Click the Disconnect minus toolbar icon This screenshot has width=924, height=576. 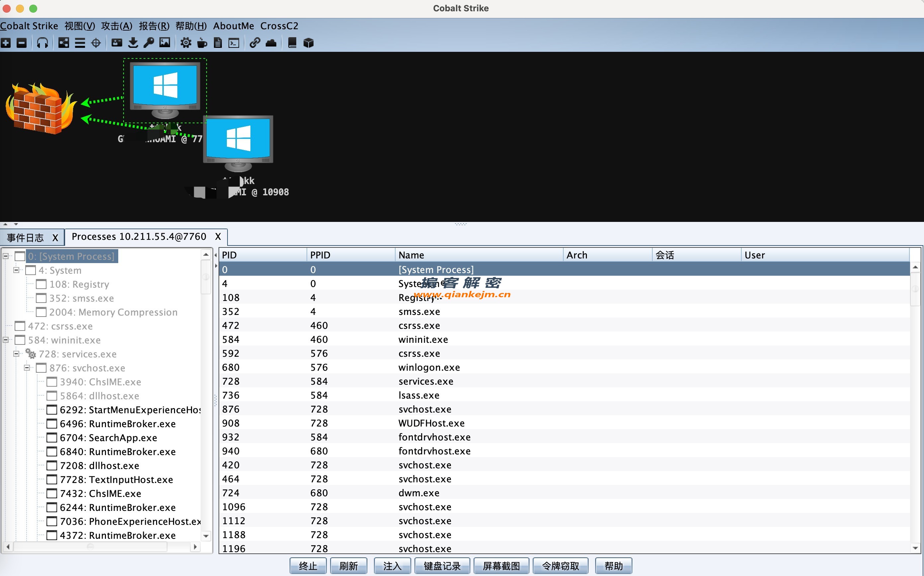(x=22, y=43)
